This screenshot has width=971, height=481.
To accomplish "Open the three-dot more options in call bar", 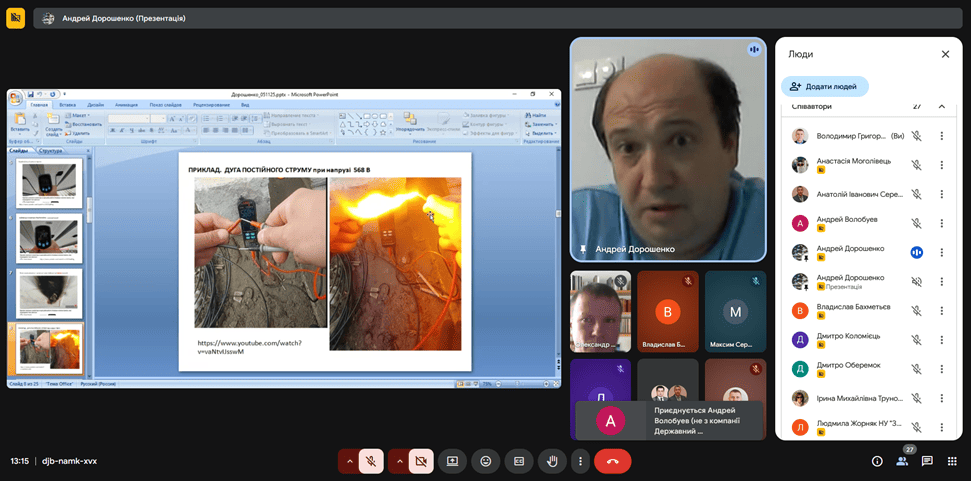I will [580, 461].
